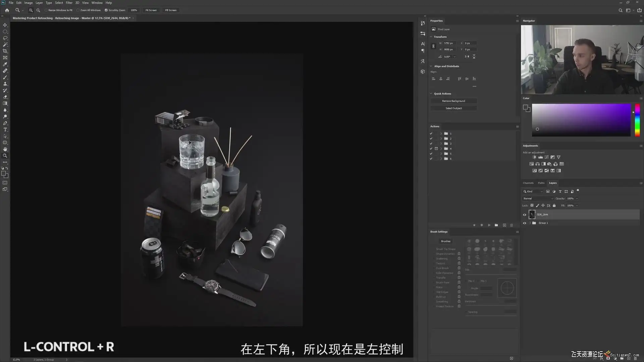Click the create new action icon

pyautogui.click(x=504, y=225)
